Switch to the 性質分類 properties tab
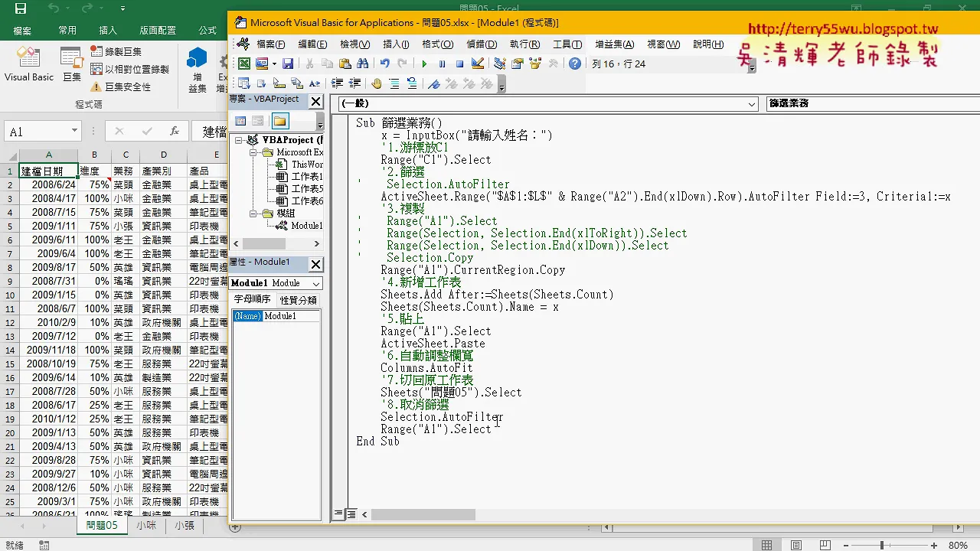980x551 pixels. [x=298, y=299]
